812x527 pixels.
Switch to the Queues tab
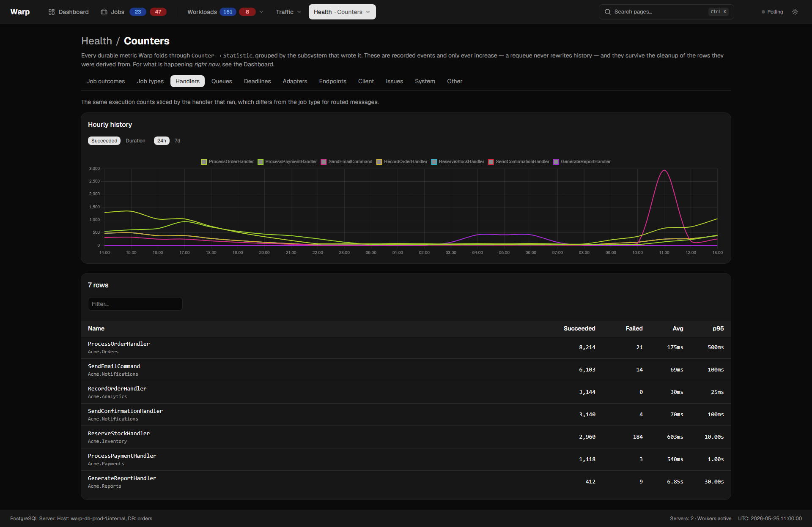coord(222,81)
